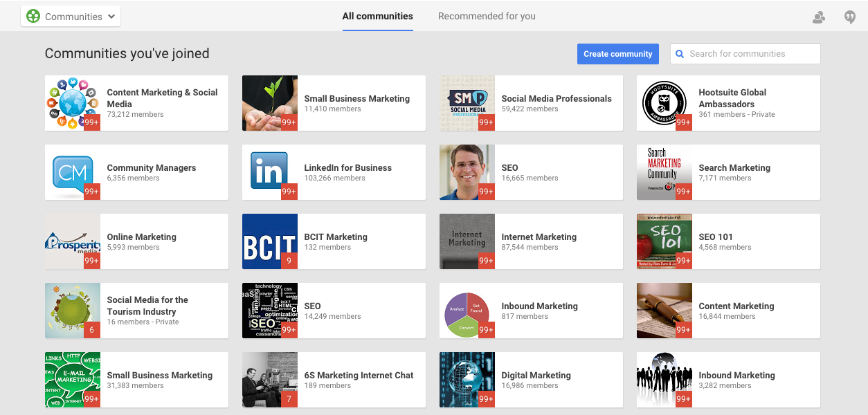The width and height of the screenshot is (868, 415).
Task: Switch to the All communities tab
Action: pos(377,16)
